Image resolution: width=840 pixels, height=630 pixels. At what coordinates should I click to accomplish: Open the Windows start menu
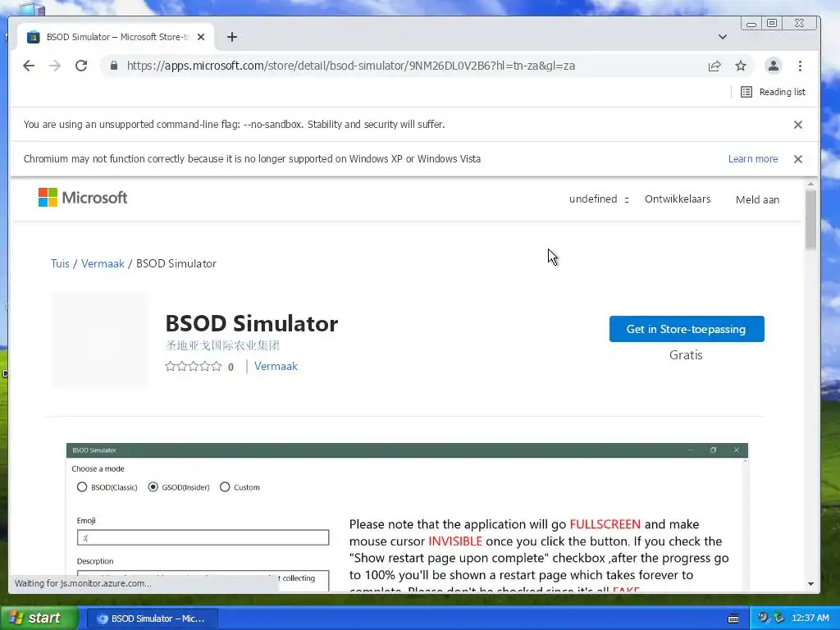point(39,619)
